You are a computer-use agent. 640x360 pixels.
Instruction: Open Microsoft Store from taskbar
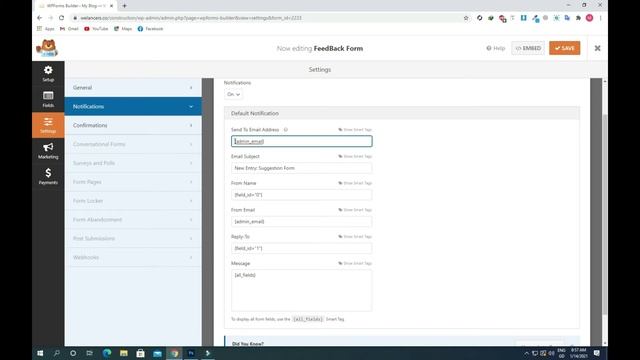point(140,353)
